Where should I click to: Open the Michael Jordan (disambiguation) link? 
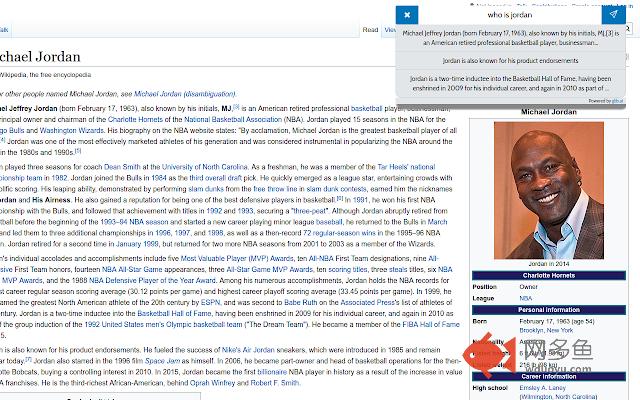coord(185,94)
